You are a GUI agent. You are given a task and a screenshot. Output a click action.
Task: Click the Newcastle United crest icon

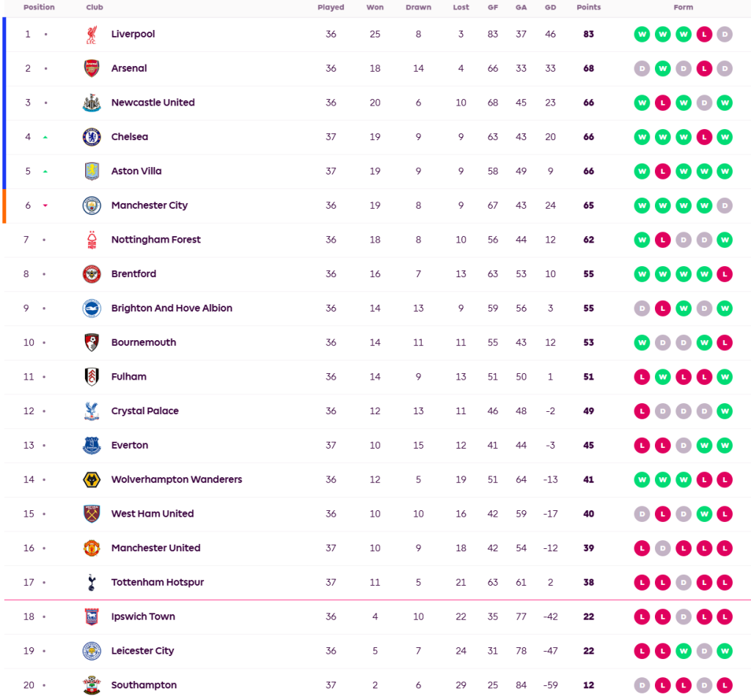click(x=91, y=103)
